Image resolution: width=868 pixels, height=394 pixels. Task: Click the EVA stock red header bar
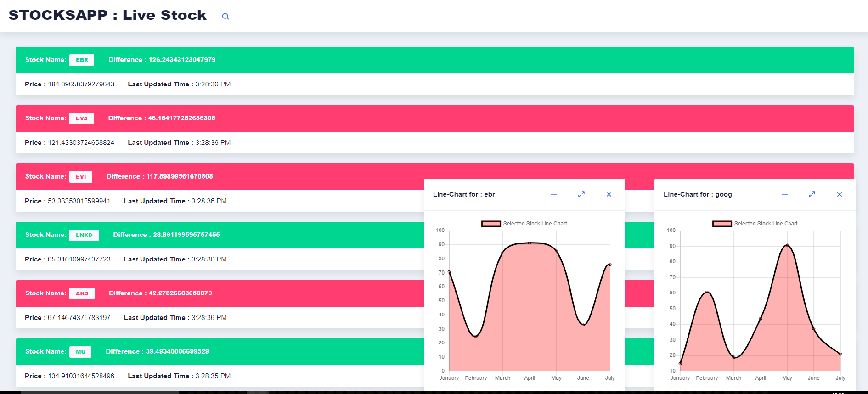coord(435,118)
